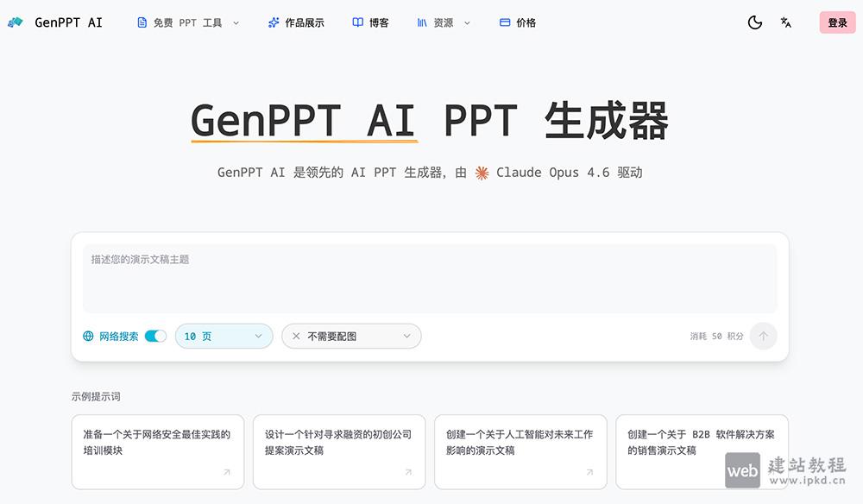
Task: Select the 网络安全最佳实践 example prompt
Action: 157,451
